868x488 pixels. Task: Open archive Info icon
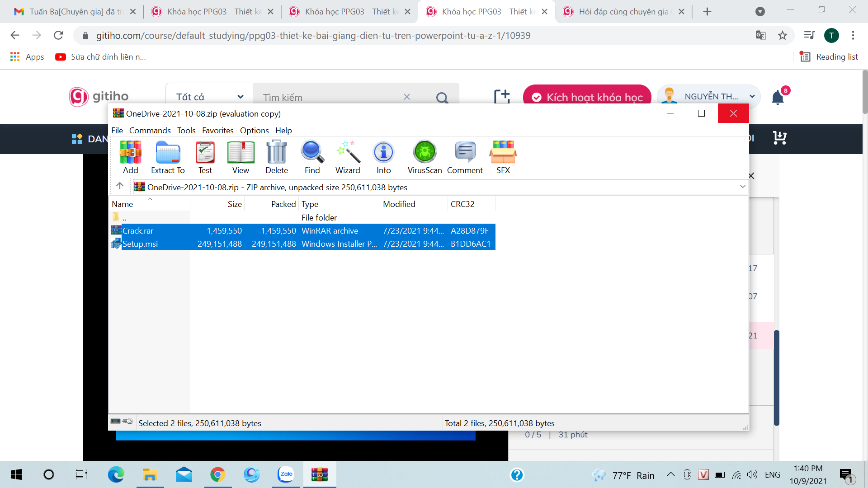[x=384, y=157]
